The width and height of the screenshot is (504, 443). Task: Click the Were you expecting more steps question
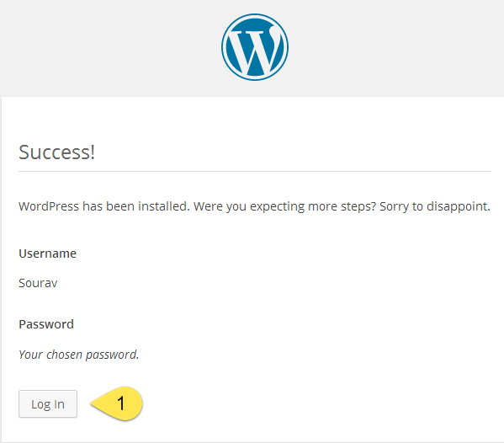(x=284, y=206)
